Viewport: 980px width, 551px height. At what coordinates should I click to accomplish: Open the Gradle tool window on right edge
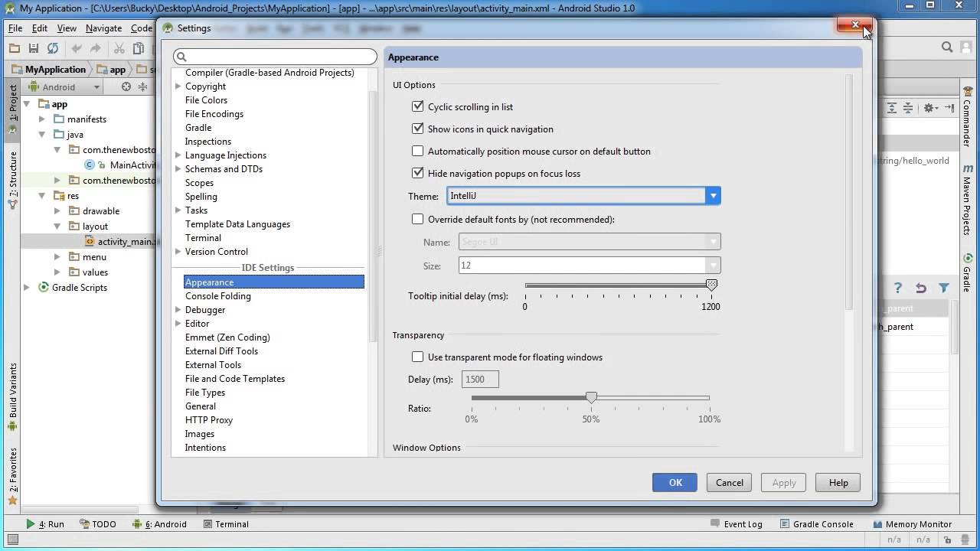969,273
